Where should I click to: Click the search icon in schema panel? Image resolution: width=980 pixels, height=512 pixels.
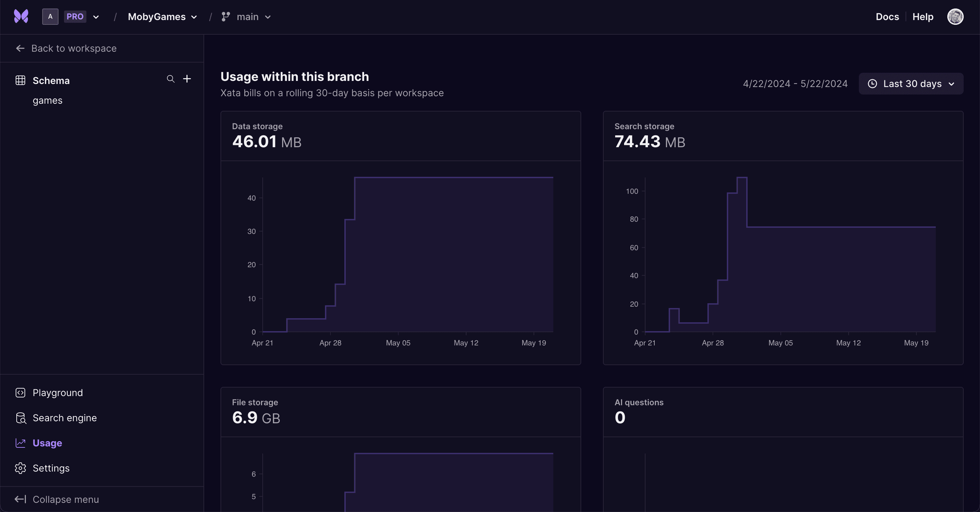[170, 80]
